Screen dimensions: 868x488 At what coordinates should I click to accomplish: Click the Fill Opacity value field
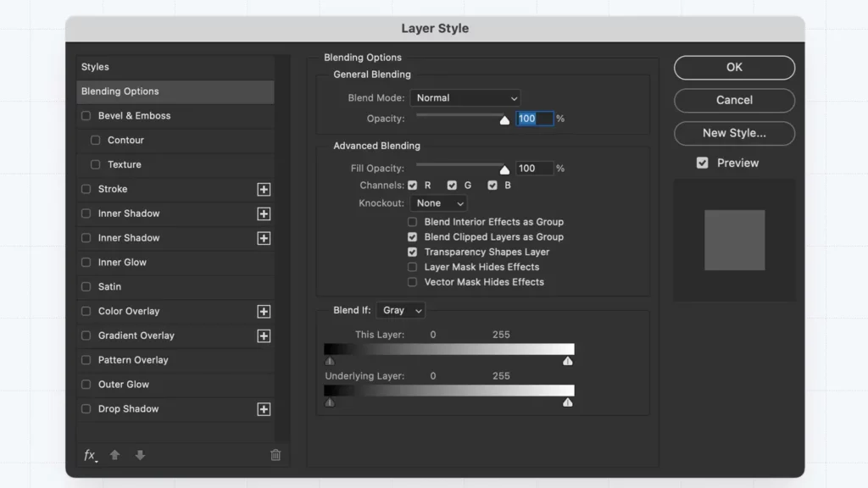pos(534,169)
